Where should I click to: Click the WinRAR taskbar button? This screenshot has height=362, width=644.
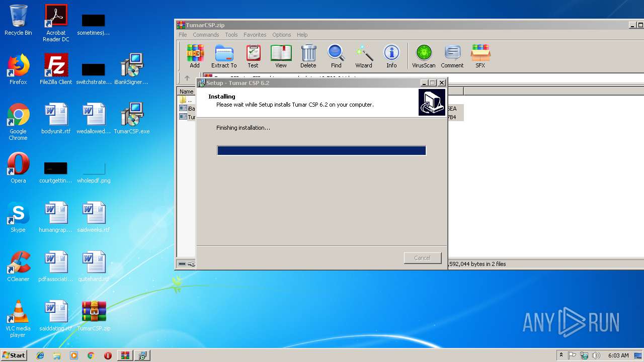pyautogui.click(x=125, y=355)
